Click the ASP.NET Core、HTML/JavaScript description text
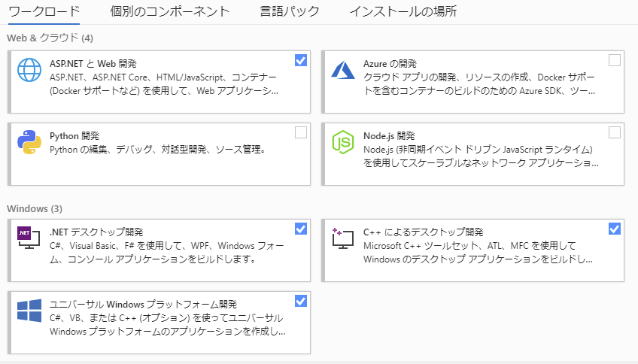The height and width of the screenshot is (364, 638). pos(164,84)
